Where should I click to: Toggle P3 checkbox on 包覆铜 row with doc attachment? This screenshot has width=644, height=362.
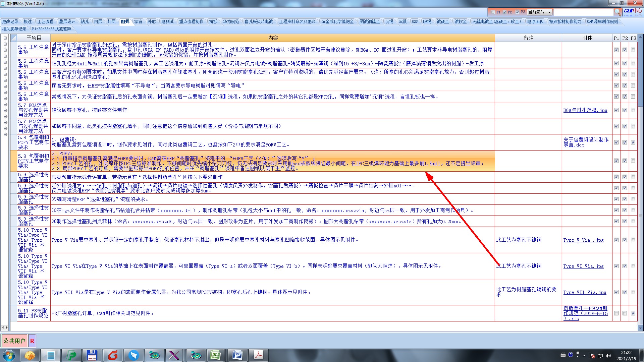(633, 142)
